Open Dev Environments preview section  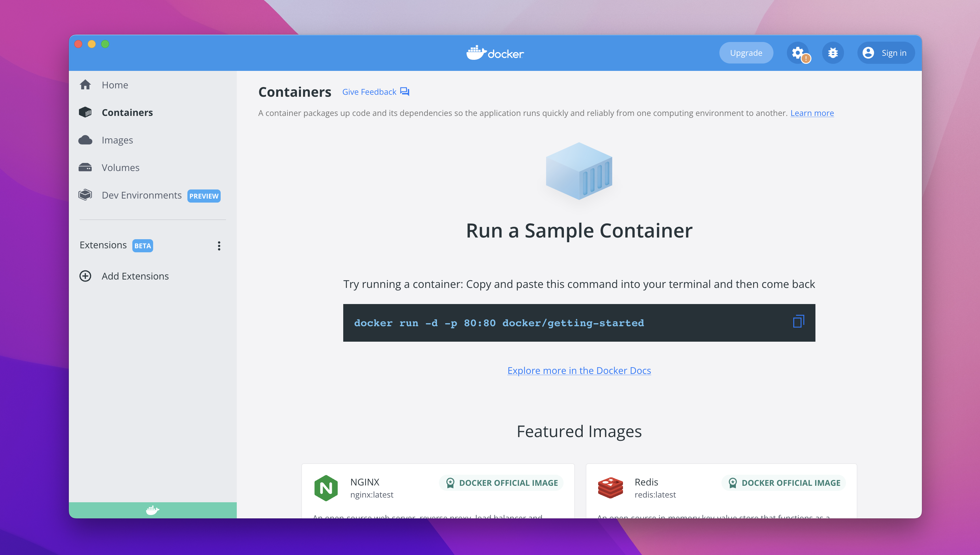141,195
